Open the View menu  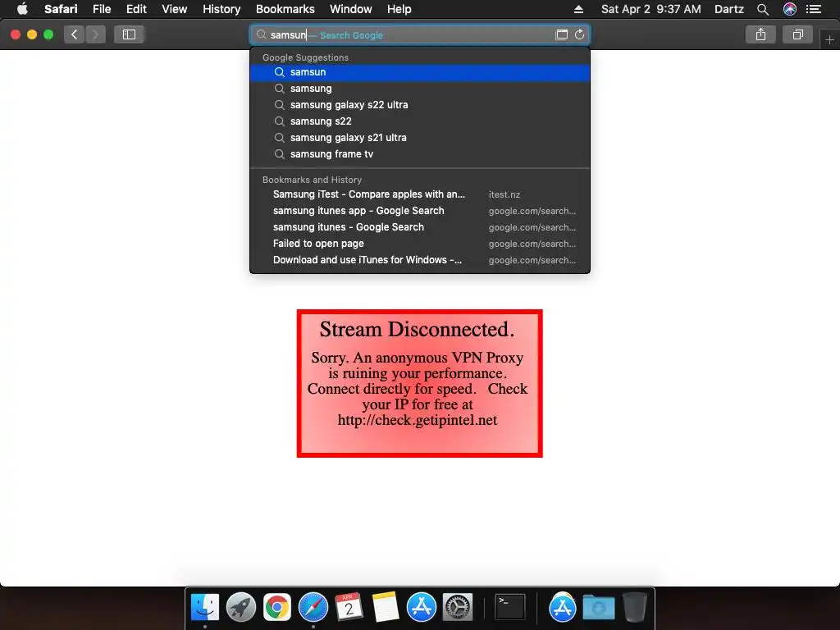[175, 9]
